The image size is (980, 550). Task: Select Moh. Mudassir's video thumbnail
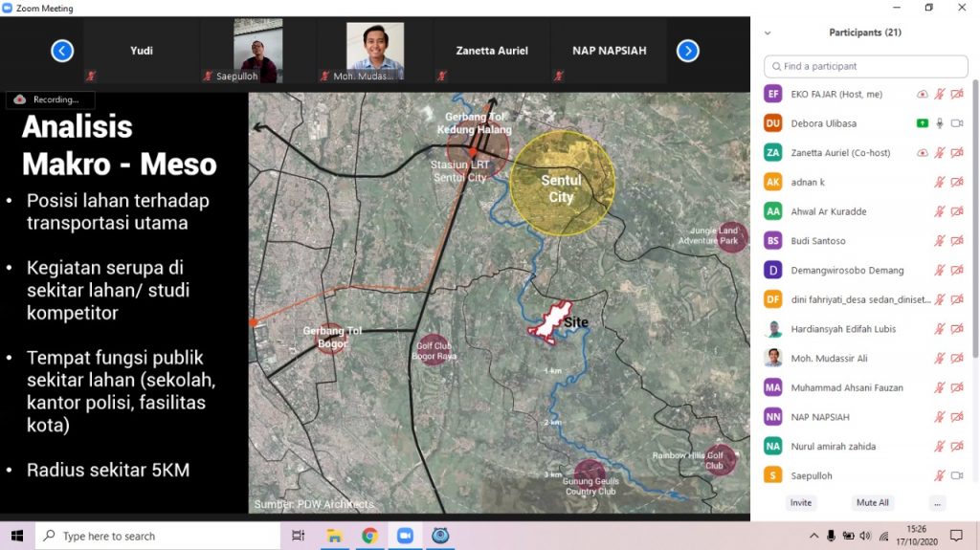click(375, 51)
